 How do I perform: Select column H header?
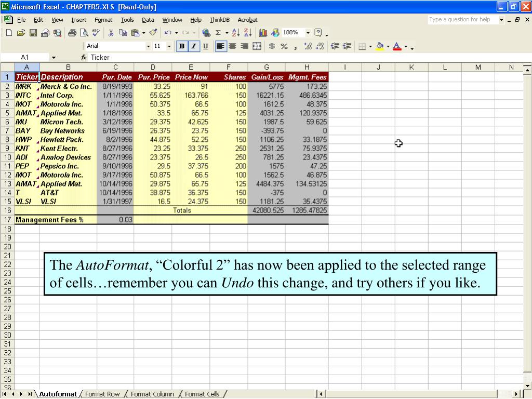point(307,67)
